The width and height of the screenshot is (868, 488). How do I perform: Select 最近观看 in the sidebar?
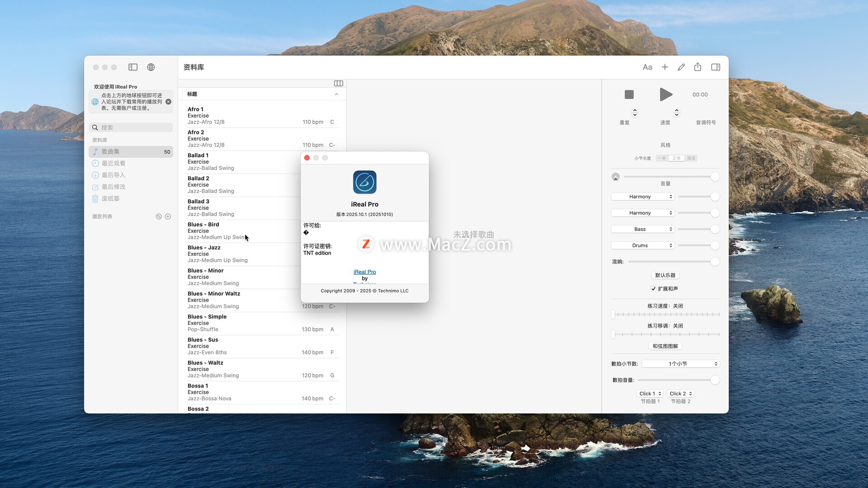pyautogui.click(x=113, y=164)
